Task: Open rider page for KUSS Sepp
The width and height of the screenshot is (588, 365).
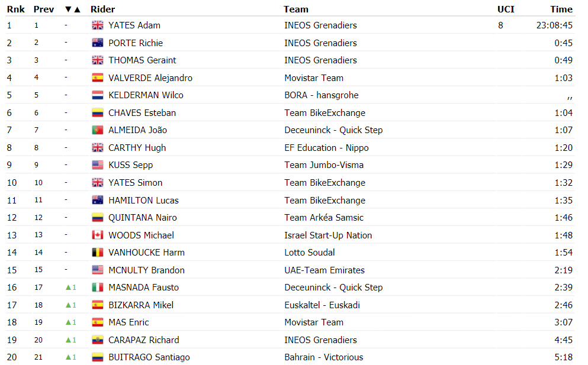Action: click(130, 165)
